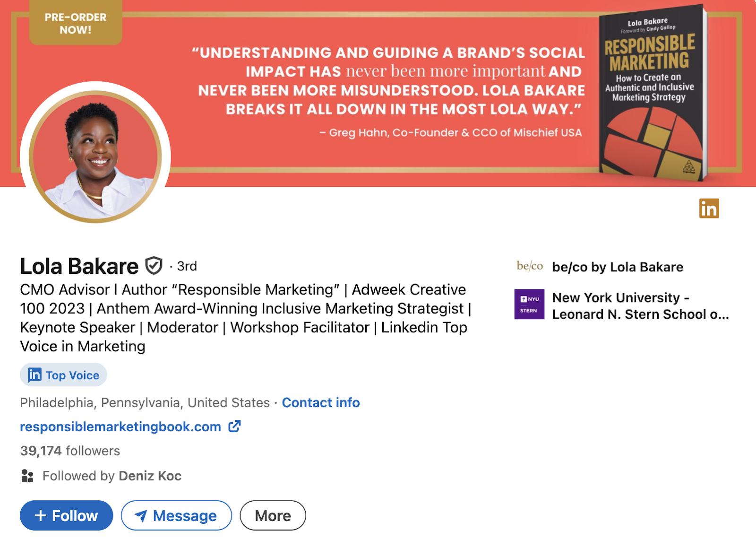Click the NYU Stern logo

(x=529, y=304)
